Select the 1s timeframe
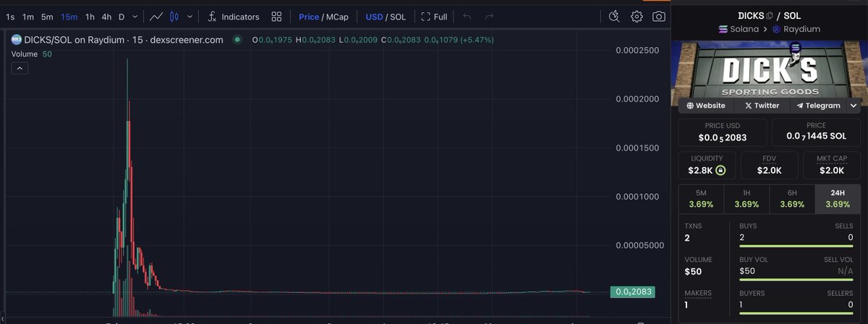 (x=10, y=16)
